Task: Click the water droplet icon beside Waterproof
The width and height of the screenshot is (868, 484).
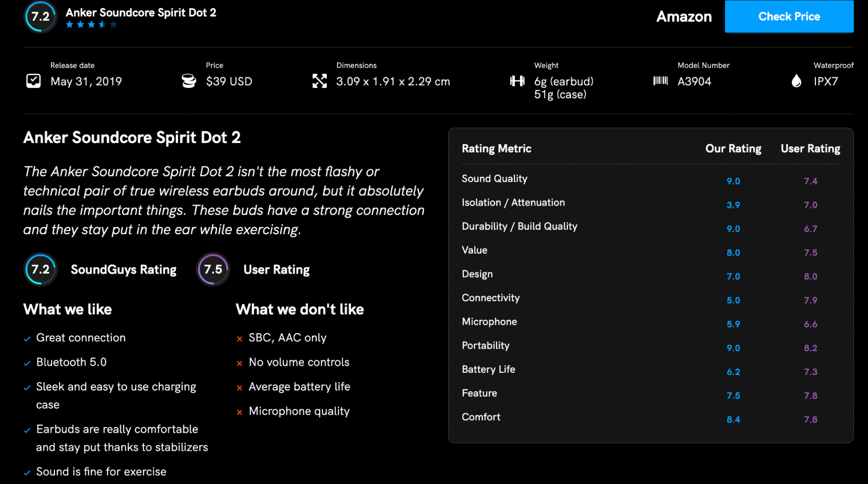Action: pyautogui.click(x=796, y=81)
